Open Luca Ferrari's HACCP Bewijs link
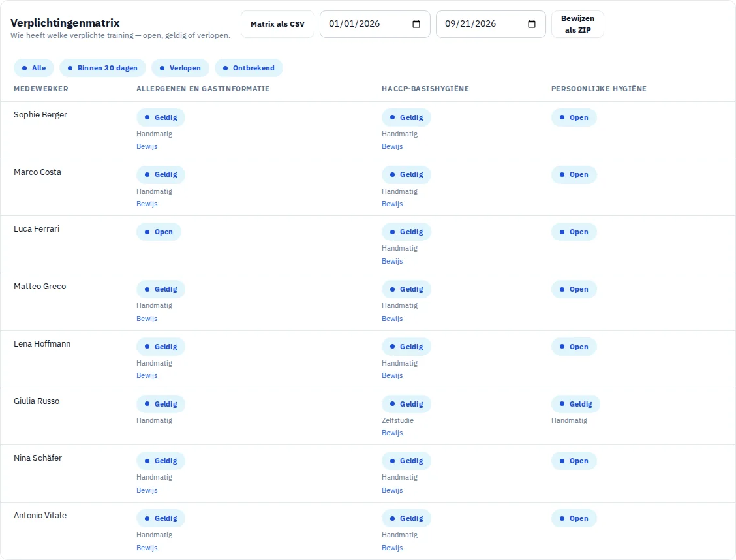This screenshot has width=736, height=560. click(x=392, y=261)
